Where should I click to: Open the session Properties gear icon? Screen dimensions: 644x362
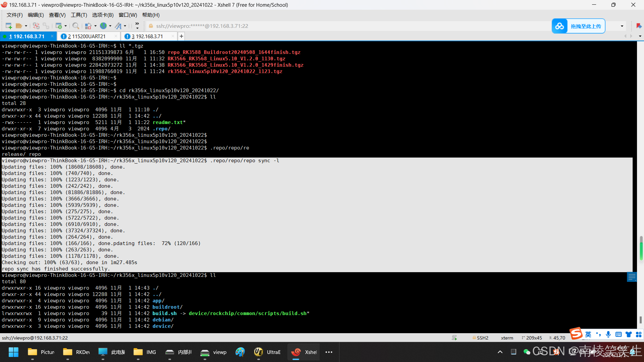(x=59, y=26)
